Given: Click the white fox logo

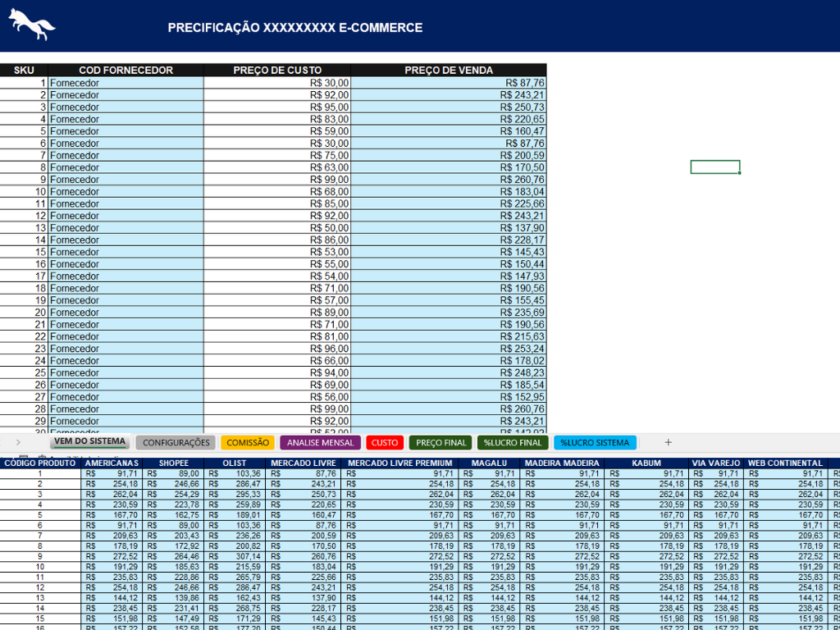Looking at the screenshot, I should [x=33, y=25].
